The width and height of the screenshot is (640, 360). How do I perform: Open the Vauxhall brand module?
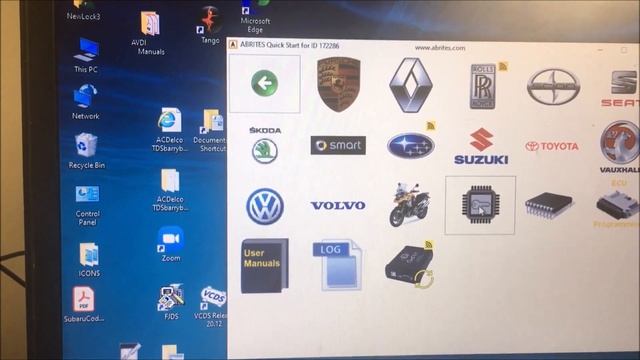620,147
